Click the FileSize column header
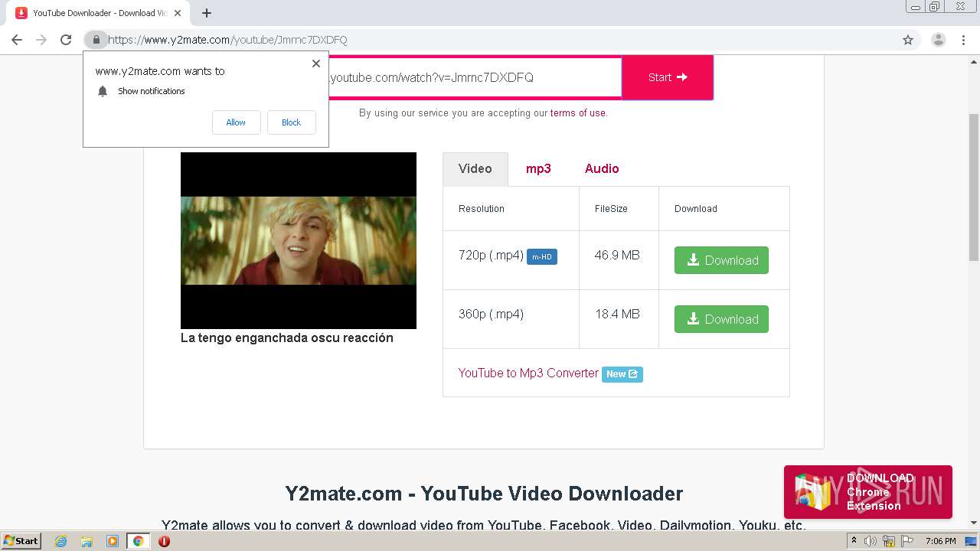Screen dimensions: 980x551 611,208
